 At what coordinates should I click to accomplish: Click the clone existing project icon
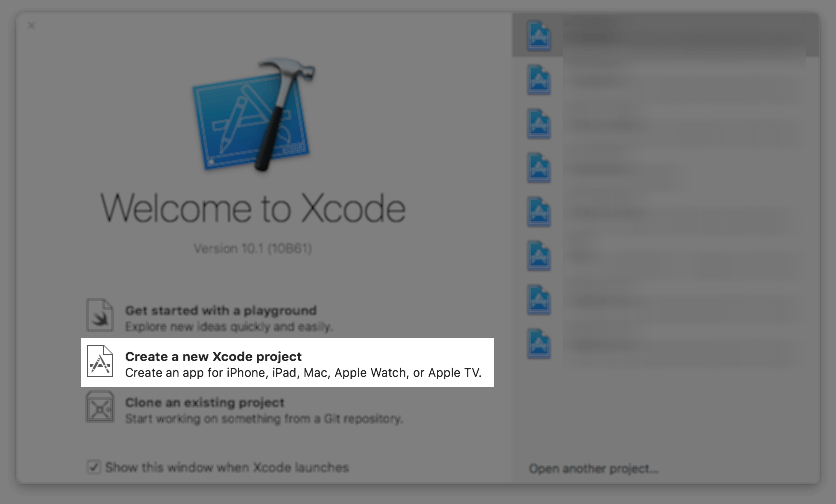click(100, 408)
